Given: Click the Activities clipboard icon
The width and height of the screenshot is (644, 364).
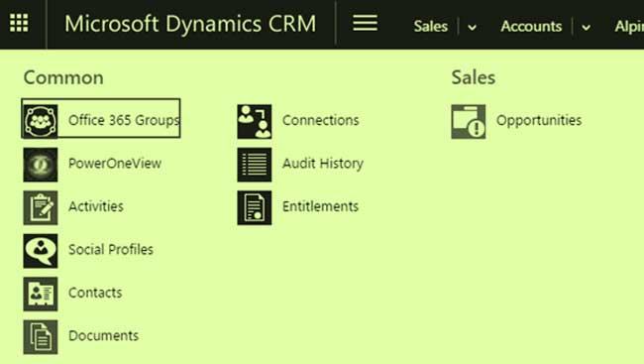Looking at the screenshot, I should pyautogui.click(x=41, y=207).
